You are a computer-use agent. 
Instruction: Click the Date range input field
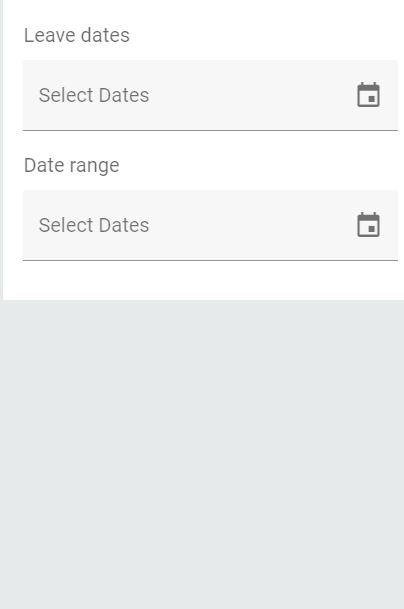(x=210, y=225)
